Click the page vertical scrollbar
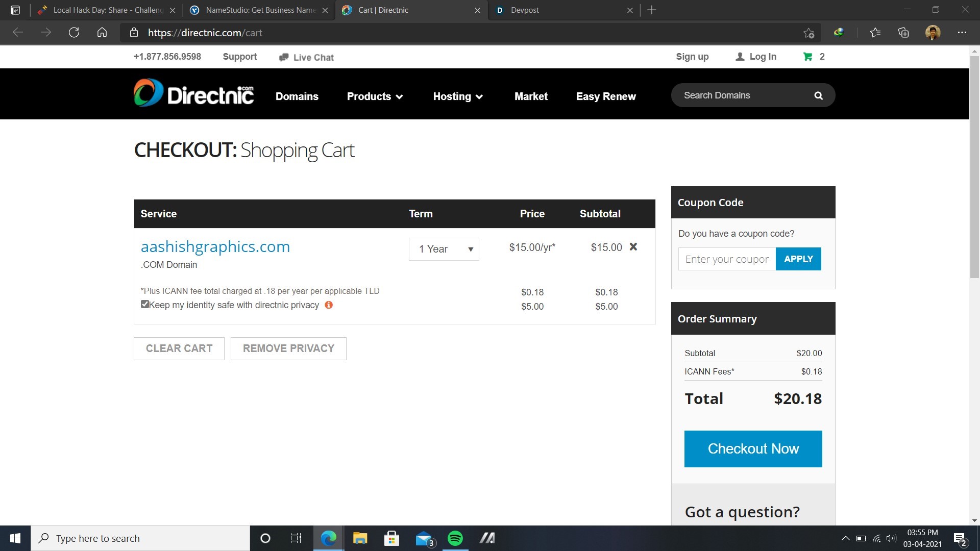 tap(974, 163)
